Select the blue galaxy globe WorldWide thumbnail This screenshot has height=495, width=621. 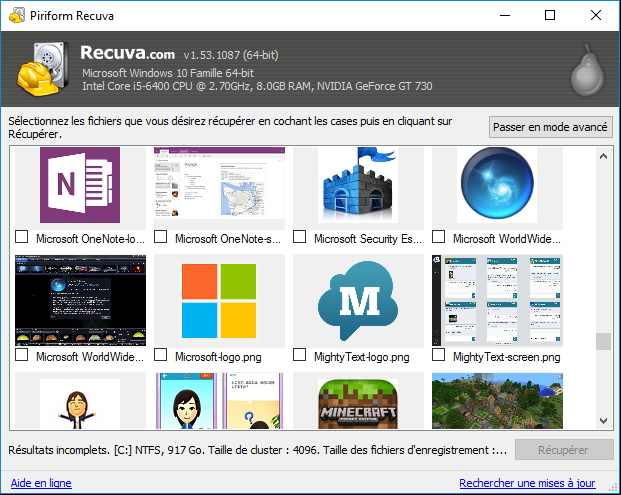click(497, 185)
